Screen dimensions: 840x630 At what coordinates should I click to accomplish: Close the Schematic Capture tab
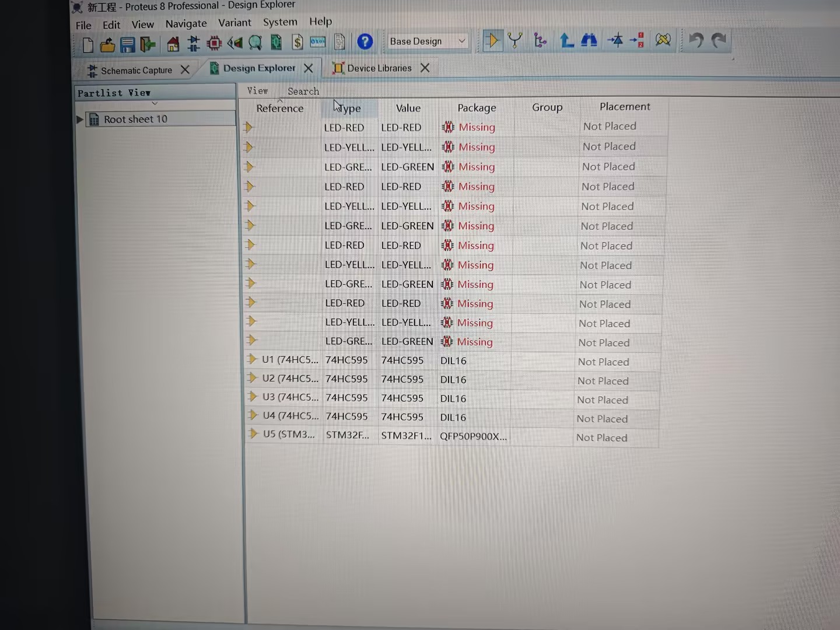click(185, 70)
